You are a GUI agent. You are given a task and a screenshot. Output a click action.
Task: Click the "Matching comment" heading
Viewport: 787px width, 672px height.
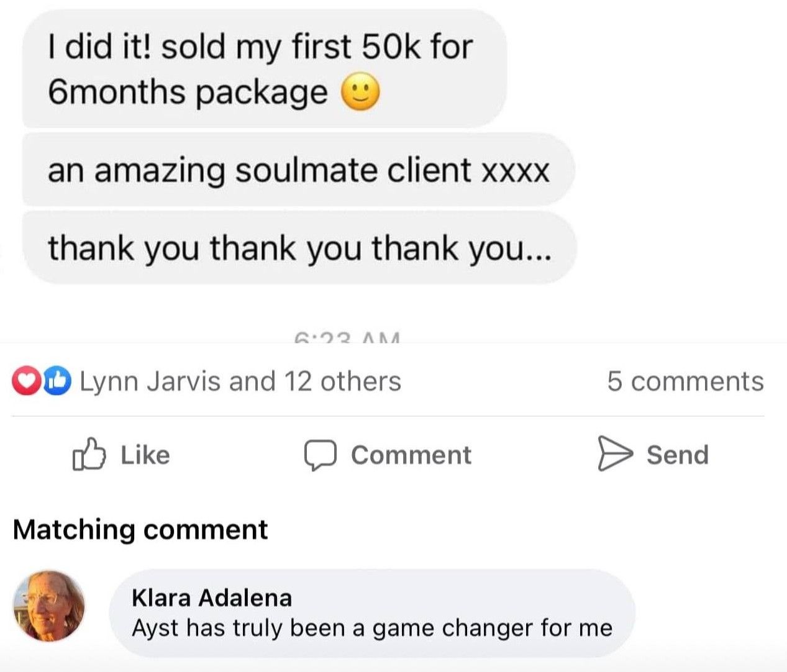coord(140,530)
